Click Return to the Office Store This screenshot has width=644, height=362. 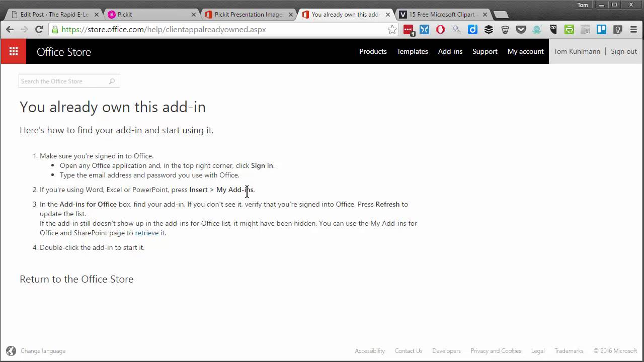[x=76, y=279]
